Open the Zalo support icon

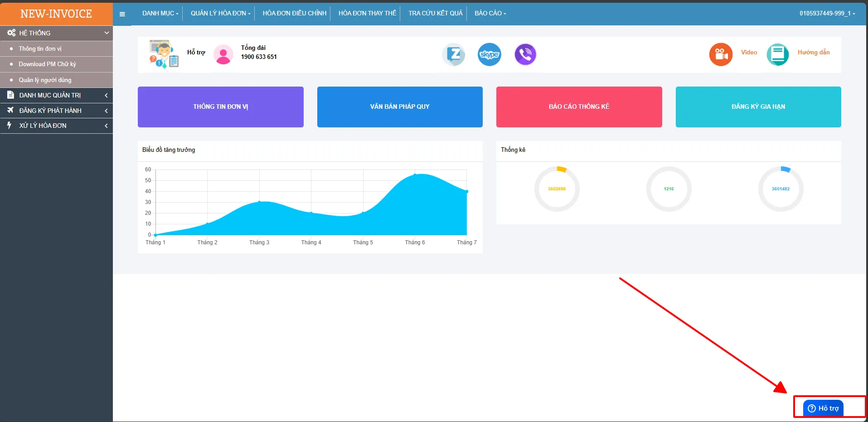(454, 55)
